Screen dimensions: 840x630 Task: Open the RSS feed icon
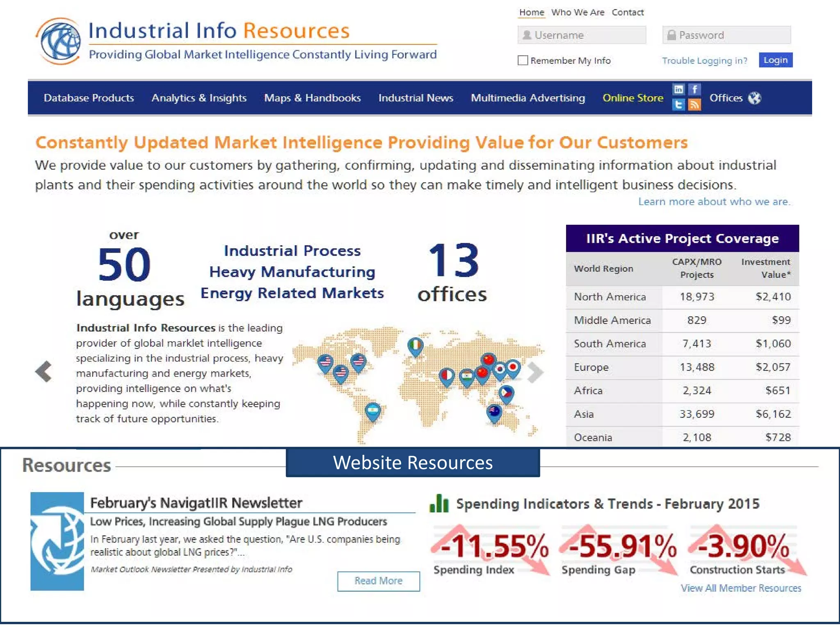694,105
